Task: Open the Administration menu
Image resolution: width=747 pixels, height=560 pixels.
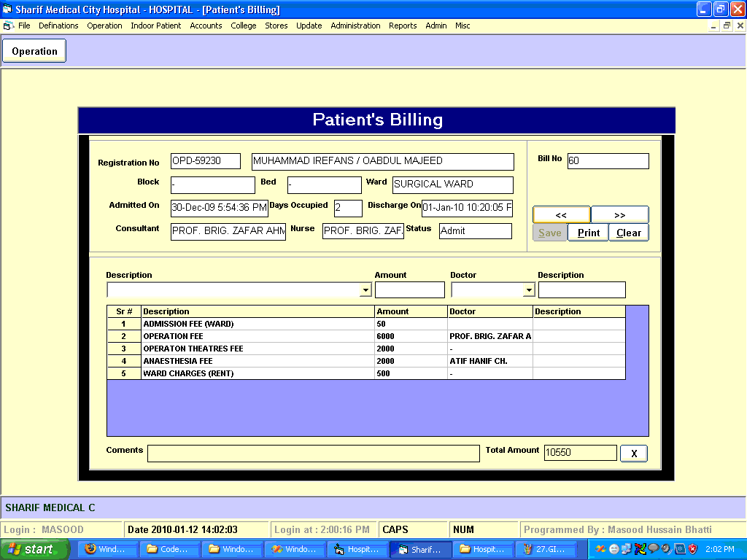Action: (355, 26)
